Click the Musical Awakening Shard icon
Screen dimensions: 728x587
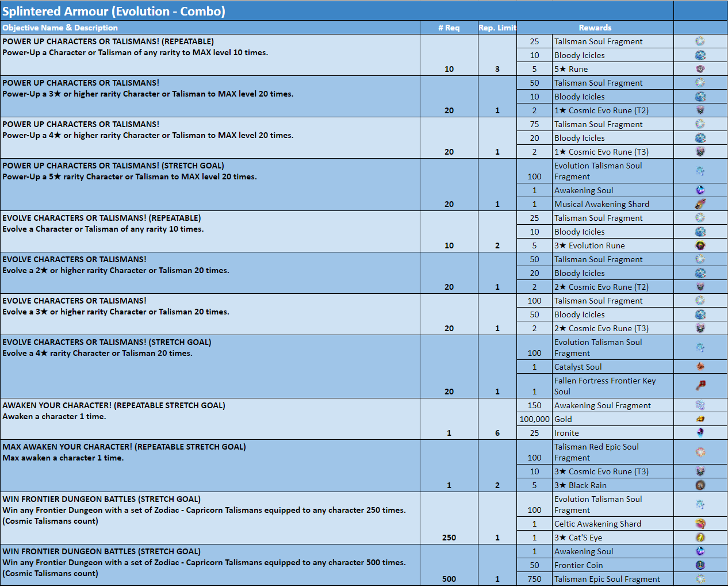[x=700, y=204]
